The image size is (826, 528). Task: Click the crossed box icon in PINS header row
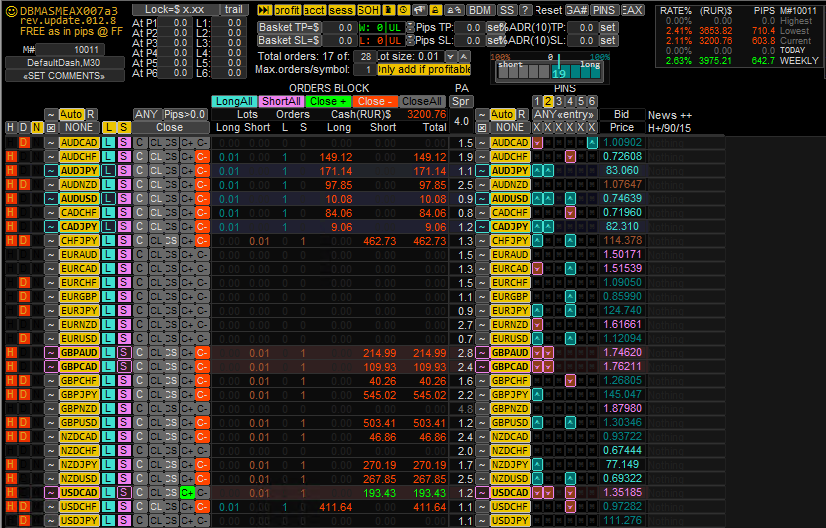pos(481,128)
